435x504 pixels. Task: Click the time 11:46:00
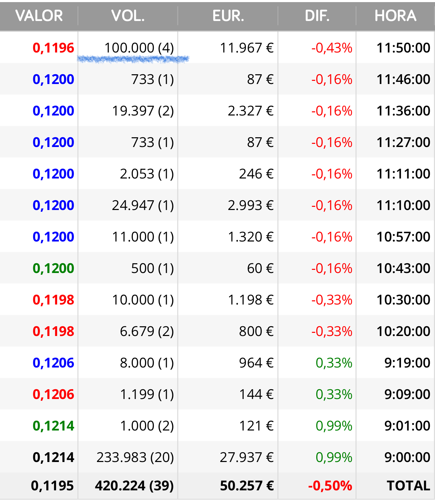[x=403, y=79]
